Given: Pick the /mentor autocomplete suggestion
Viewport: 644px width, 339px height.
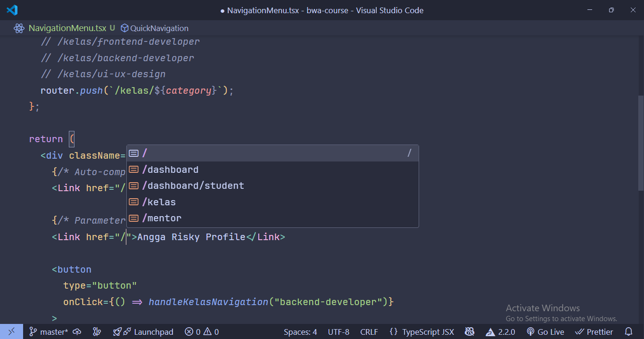Looking at the screenshot, I should click(x=164, y=218).
